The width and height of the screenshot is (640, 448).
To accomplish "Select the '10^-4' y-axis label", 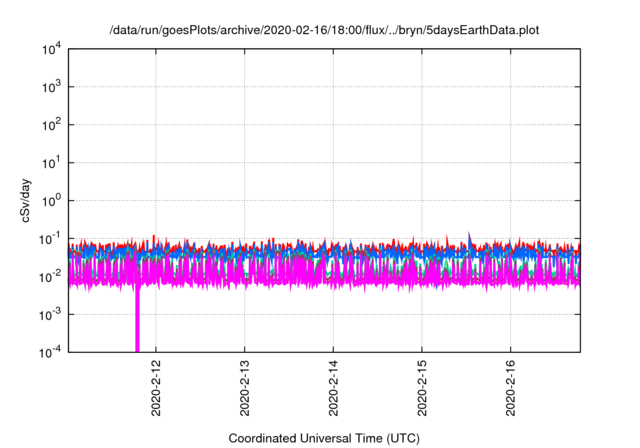I will 50,352.
